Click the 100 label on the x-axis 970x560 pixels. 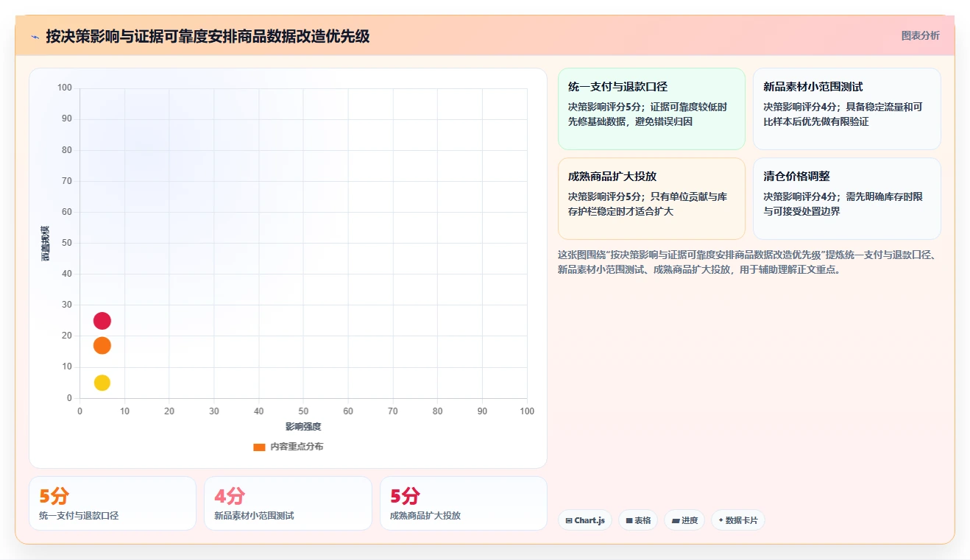(x=527, y=411)
